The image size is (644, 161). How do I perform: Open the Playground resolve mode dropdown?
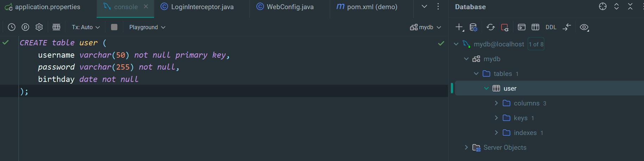point(147,27)
